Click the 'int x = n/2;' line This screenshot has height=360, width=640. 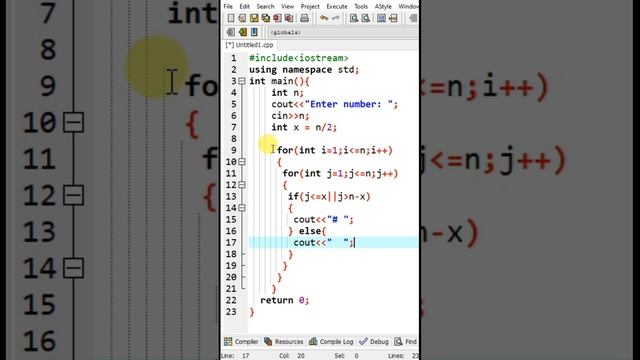(304, 127)
